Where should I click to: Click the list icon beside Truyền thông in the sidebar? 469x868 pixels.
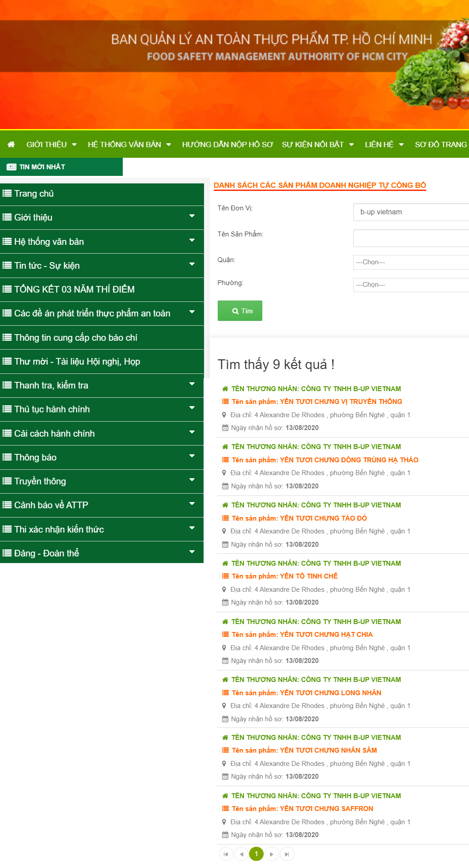pyautogui.click(x=7, y=481)
